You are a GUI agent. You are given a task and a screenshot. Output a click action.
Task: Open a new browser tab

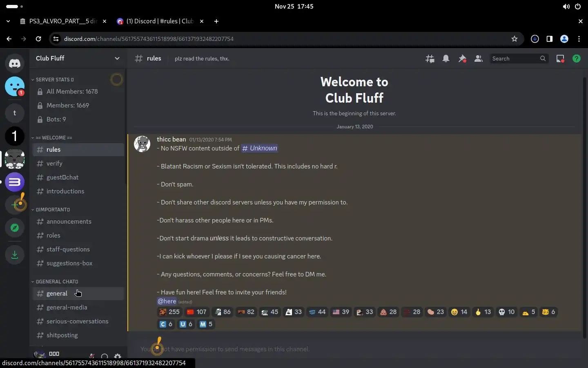click(216, 21)
